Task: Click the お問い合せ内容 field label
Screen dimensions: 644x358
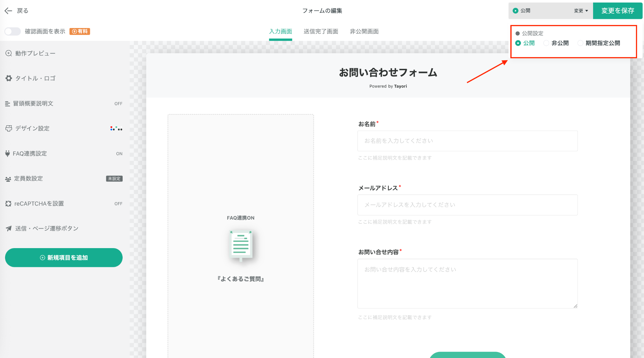Action: 379,252
